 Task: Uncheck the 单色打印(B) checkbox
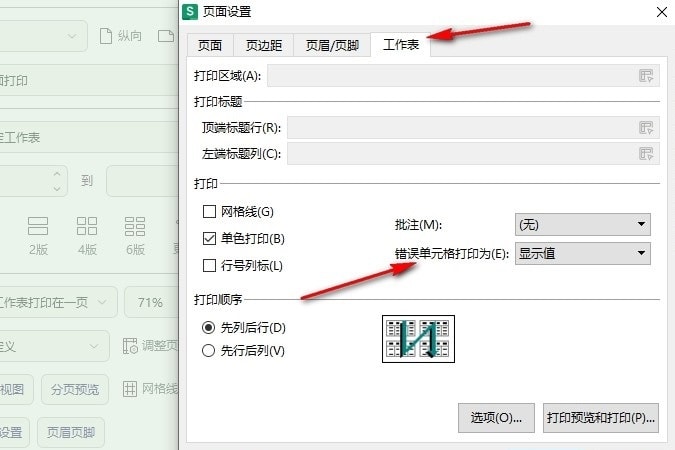(209, 238)
